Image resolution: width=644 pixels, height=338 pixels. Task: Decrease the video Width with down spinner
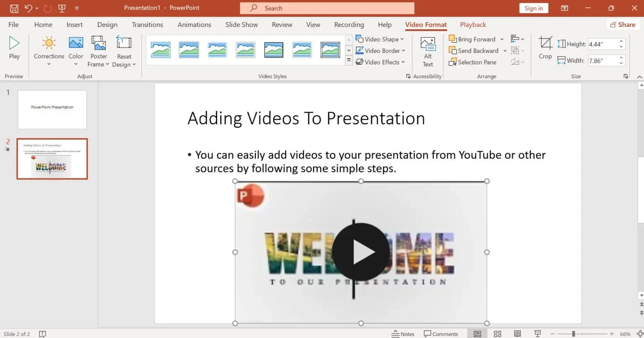[621, 63]
